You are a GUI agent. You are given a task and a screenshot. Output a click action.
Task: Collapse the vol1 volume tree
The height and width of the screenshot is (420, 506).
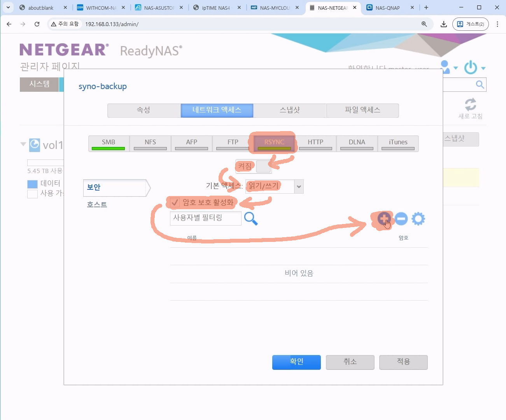[x=23, y=144]
